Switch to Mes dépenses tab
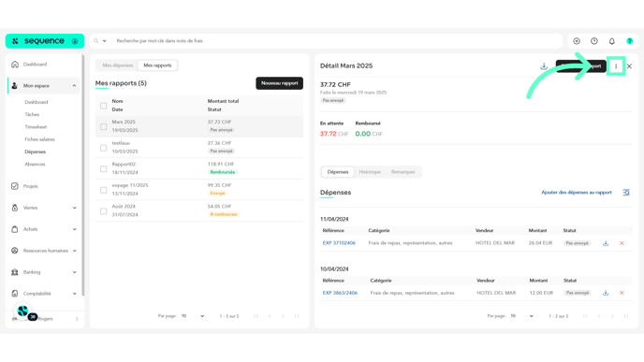 (x=118, y=65)
